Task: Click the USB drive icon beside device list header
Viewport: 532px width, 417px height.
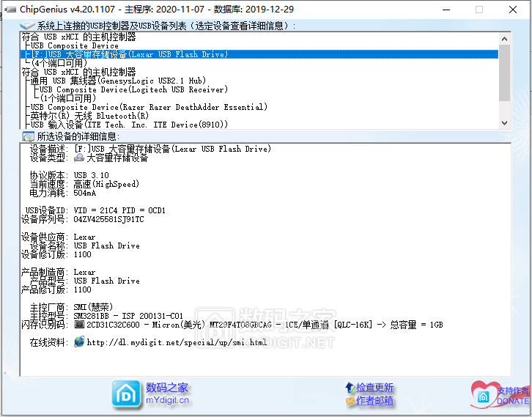Action: pos(27,26)
